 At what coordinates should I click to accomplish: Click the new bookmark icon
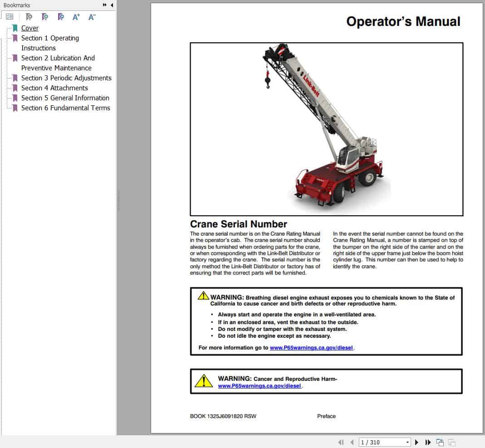click(45, 17)
